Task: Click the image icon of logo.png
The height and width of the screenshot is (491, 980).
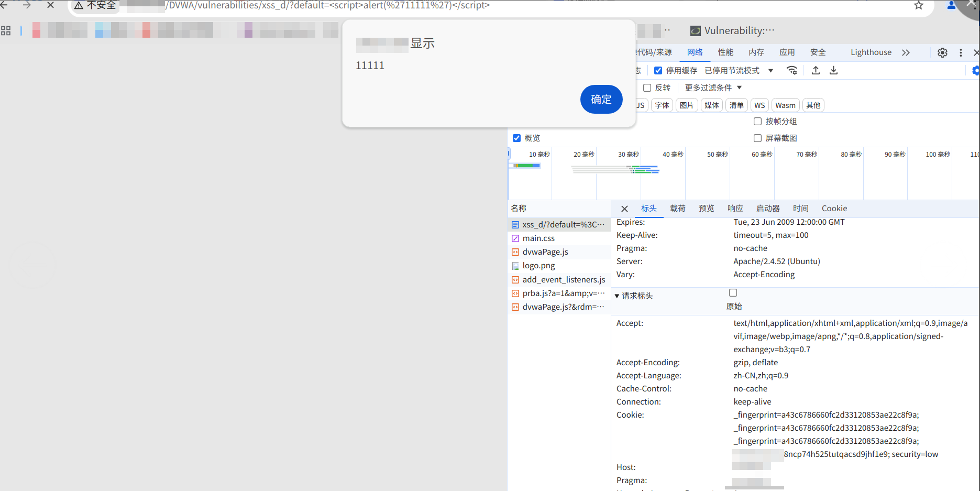Action: pyautogui.click(x=515, y=266)
